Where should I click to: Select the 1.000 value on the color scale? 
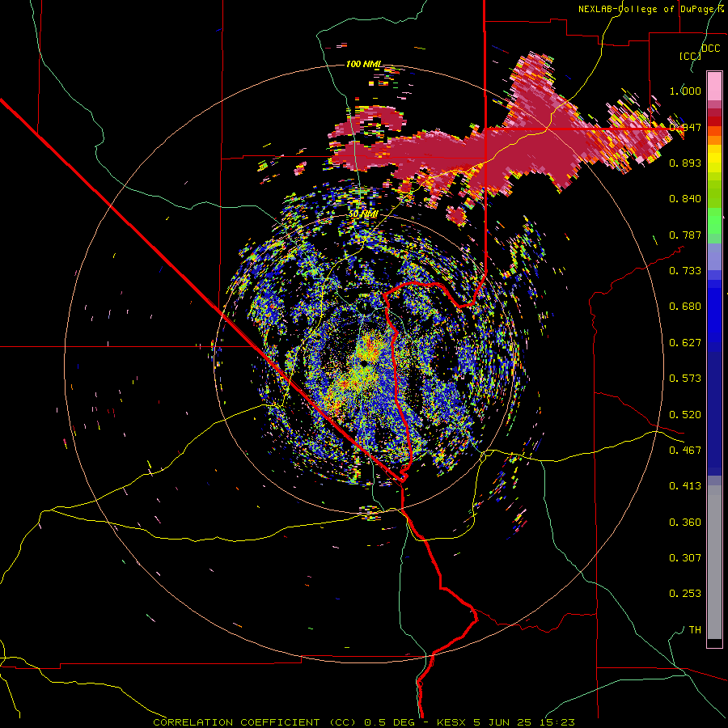(685, 91)
